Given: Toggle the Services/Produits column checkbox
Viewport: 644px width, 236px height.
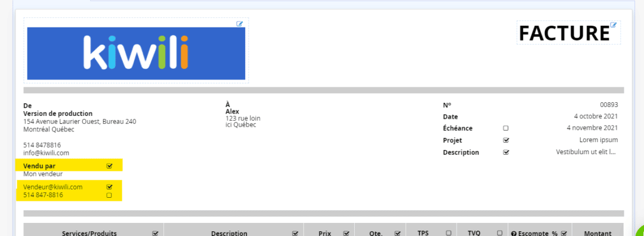Looking at the screenshot, I should pyautogui.click(x=155, y=233).
